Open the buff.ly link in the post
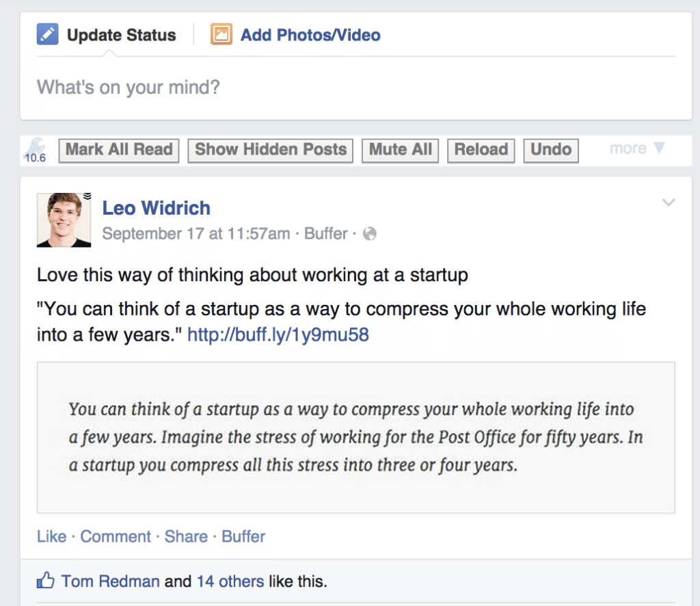 [x=278, y=334]
